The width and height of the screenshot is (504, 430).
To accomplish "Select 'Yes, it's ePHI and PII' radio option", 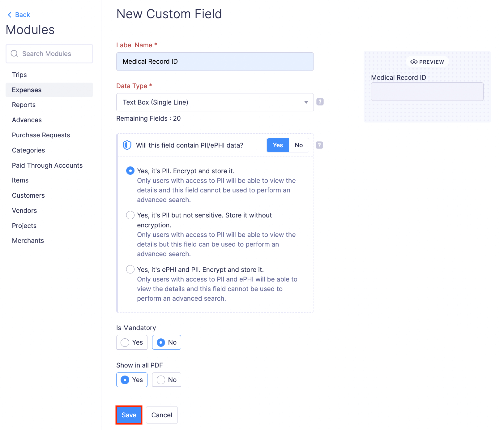I will pyautogui.click(x=130, y=269).
